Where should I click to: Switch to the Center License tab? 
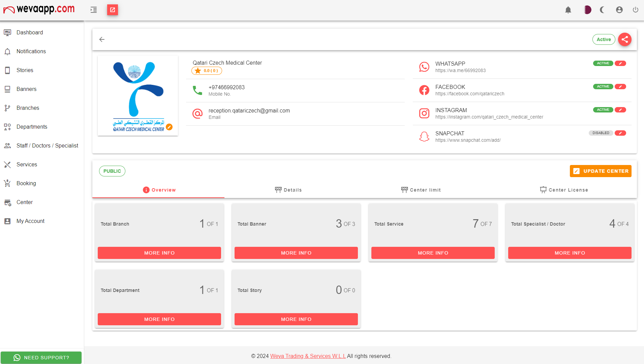click(x=564, y=190)
